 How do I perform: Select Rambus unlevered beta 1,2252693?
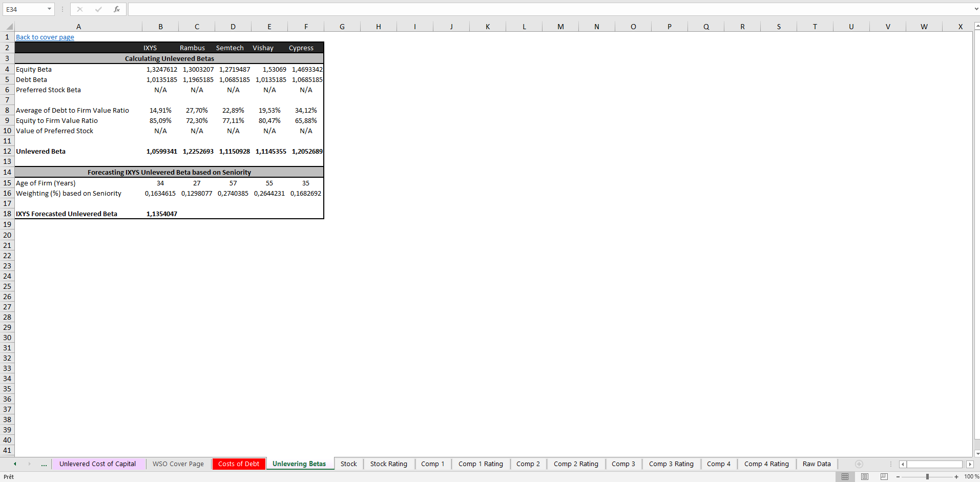[197, 152]
